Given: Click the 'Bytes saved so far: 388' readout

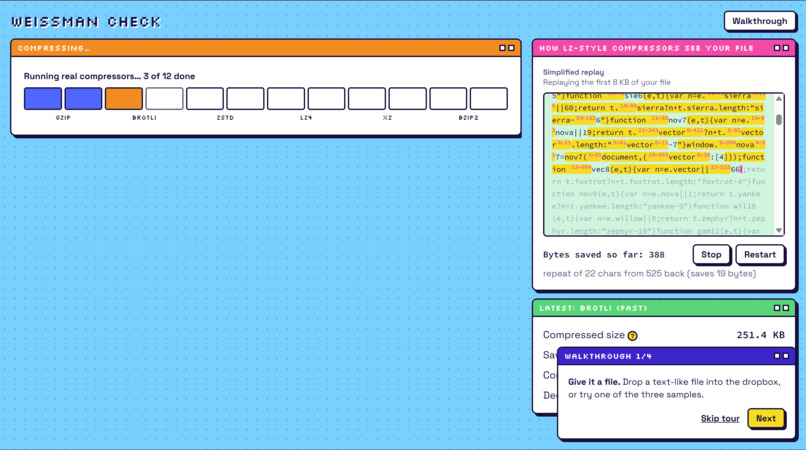Looking at the screenshot, I should click(603, 255).
